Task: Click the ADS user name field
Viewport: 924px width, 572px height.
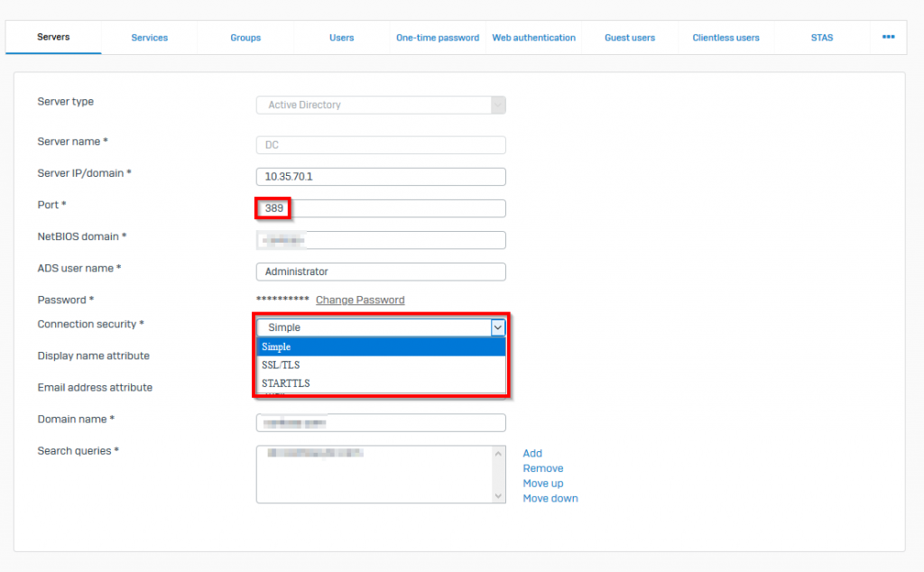Action: click(381, 272)
